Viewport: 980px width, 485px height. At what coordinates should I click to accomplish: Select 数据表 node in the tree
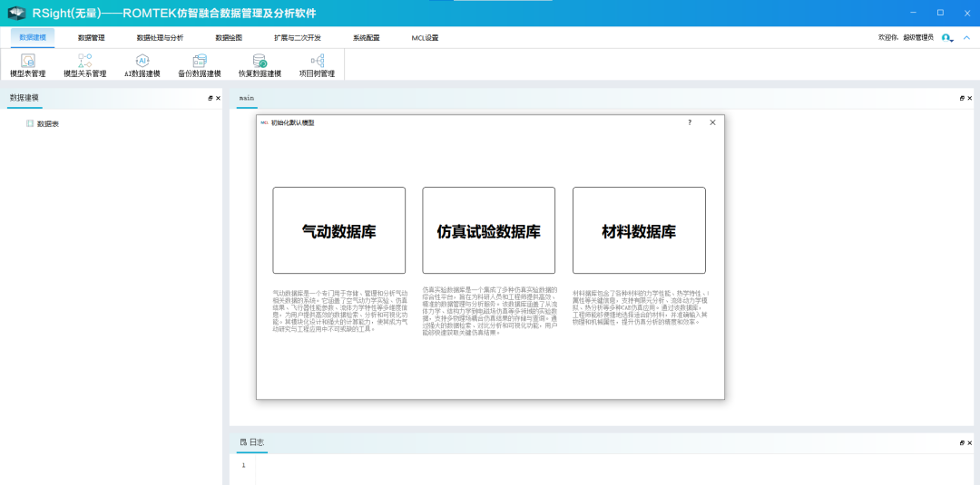coord(47,123)
